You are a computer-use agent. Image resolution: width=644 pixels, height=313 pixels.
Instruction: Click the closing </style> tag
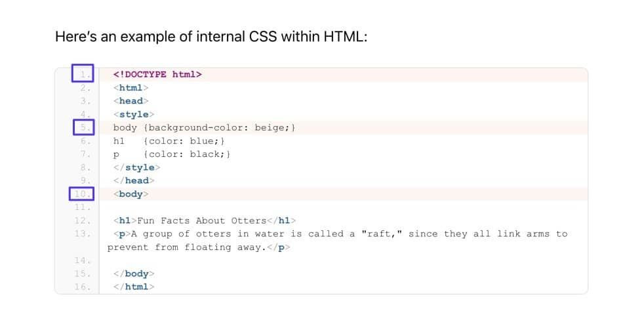[134, 167]
